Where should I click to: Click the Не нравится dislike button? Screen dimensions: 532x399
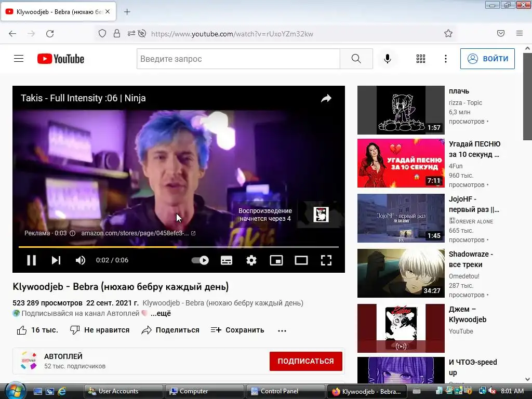pos(99,330)
